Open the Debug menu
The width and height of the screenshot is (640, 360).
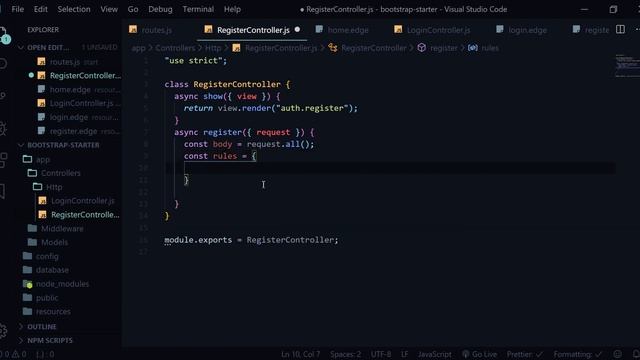160,9
